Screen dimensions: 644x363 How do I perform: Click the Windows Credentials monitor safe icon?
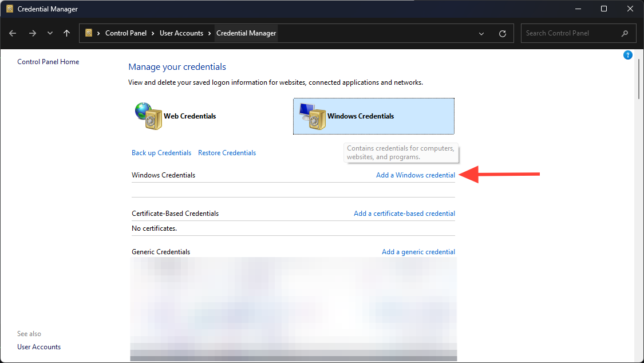coord(313,116)
